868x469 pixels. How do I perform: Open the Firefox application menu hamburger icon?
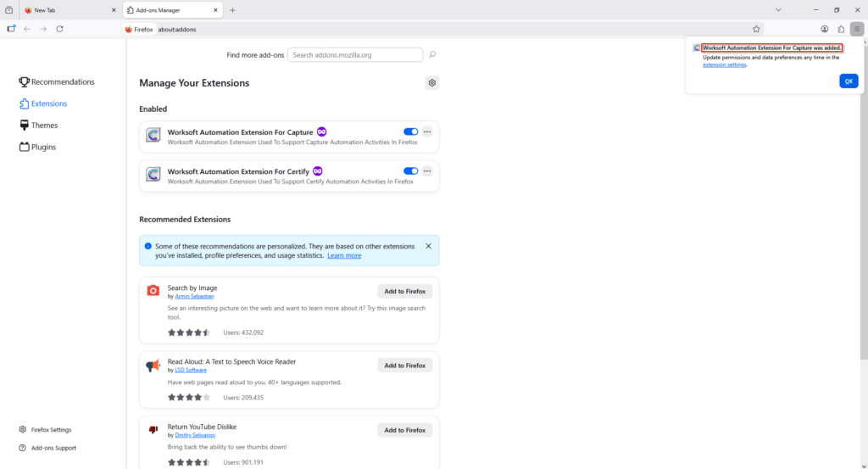[857, 29]
